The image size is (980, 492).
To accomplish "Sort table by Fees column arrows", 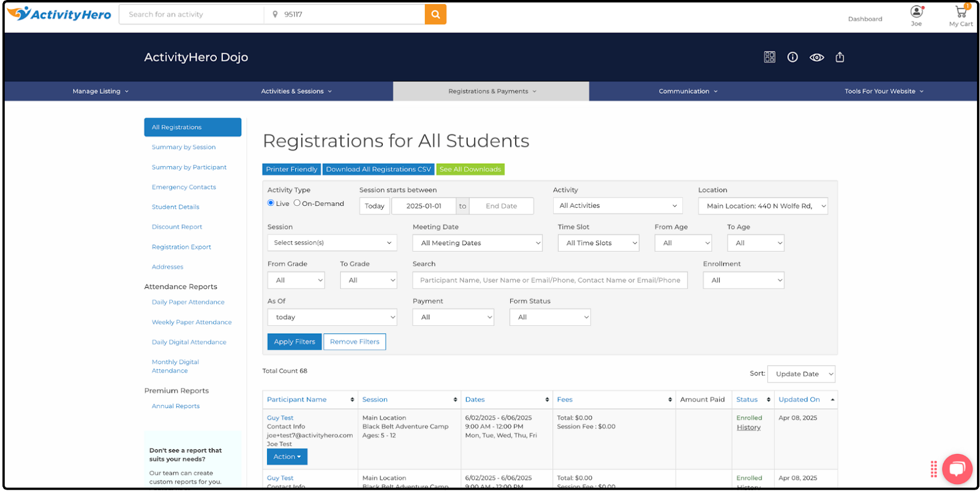I will pyautogui.click(x=670, y=399).
